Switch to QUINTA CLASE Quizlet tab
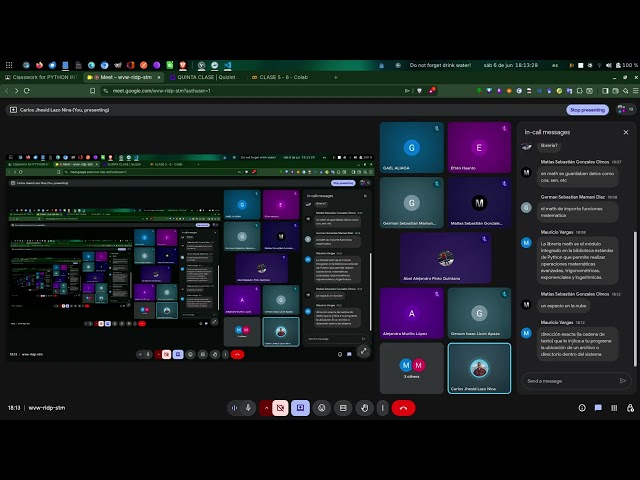640x480 pixels. (x=205, y=77)
